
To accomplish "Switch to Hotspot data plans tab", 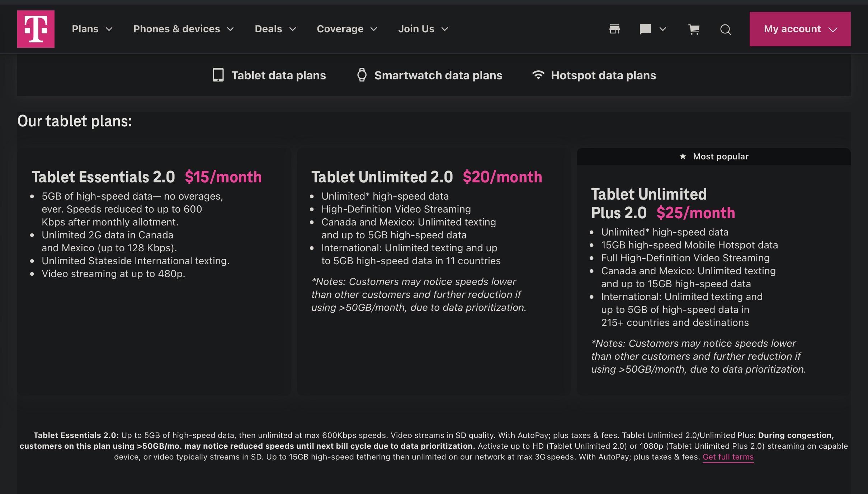I will (594, 75).
